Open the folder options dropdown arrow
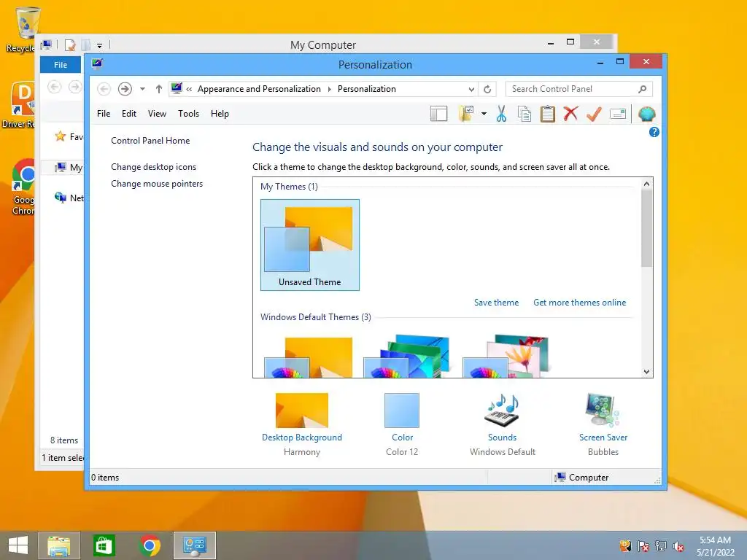 coord(484,114)
